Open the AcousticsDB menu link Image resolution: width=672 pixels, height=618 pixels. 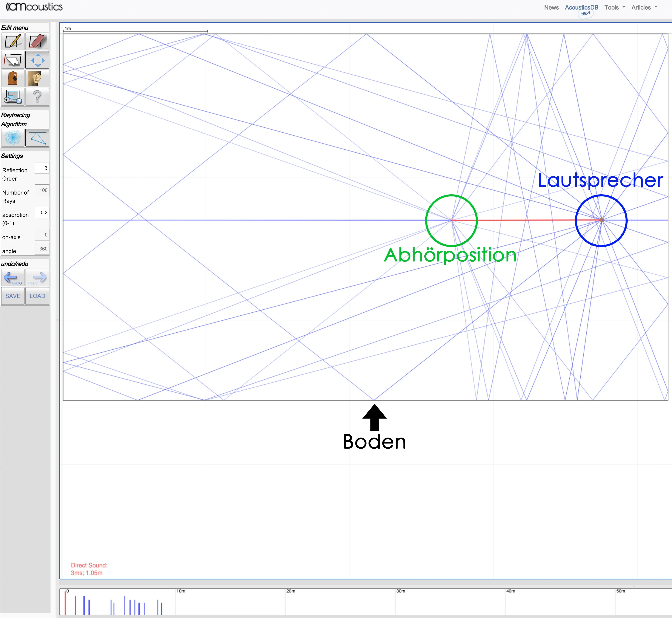[581, 7]
